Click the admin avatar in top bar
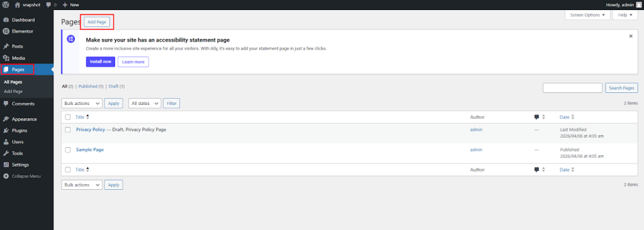This screenshot has width=644, height=230. (638, 4)
